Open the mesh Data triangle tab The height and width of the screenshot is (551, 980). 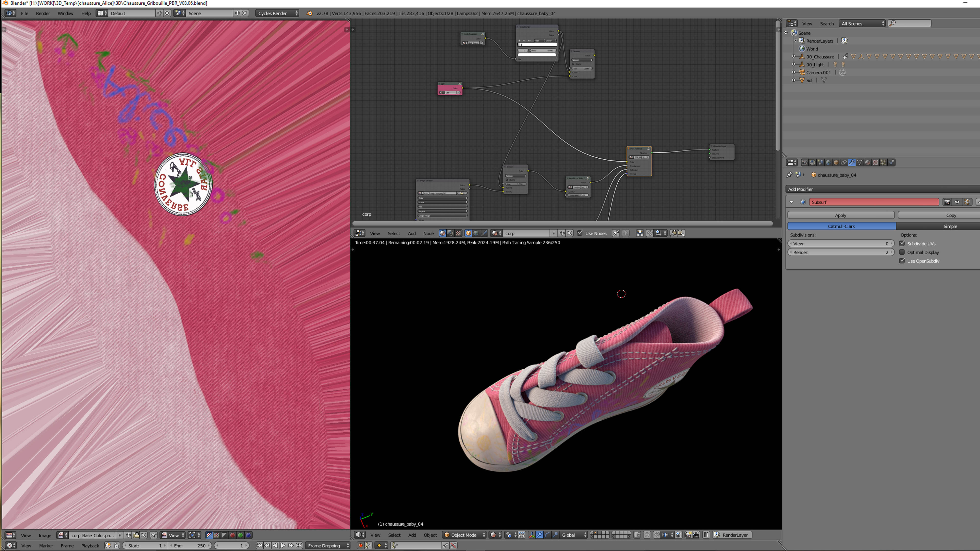pyautogui.click(x=860, y=162)
